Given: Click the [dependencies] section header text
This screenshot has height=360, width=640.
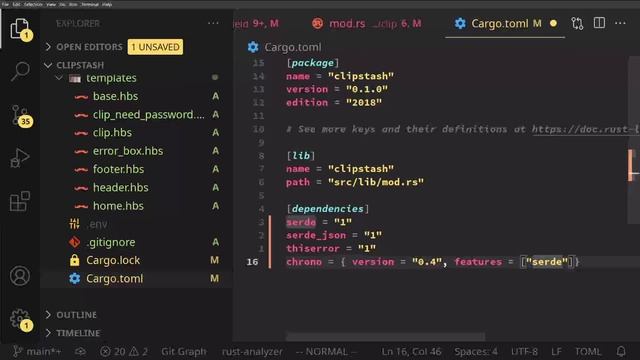Looking at the screenshot, I should [x=328, y=209].
